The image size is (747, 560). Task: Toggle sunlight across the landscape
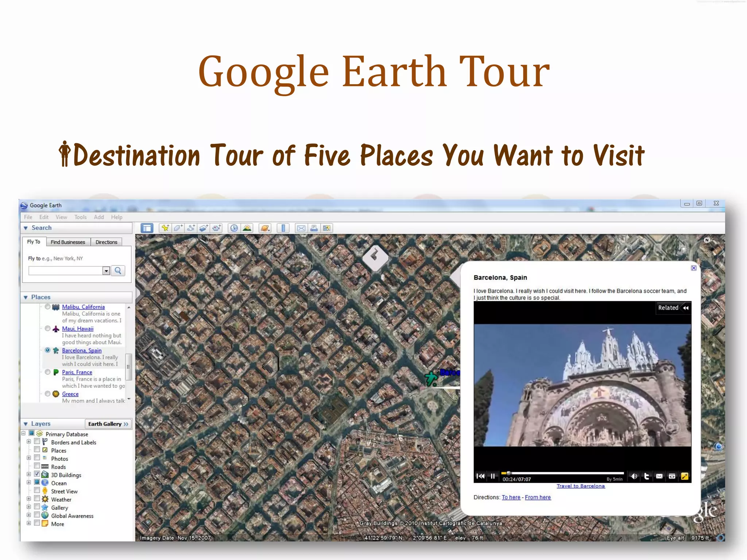pos(247,228)
